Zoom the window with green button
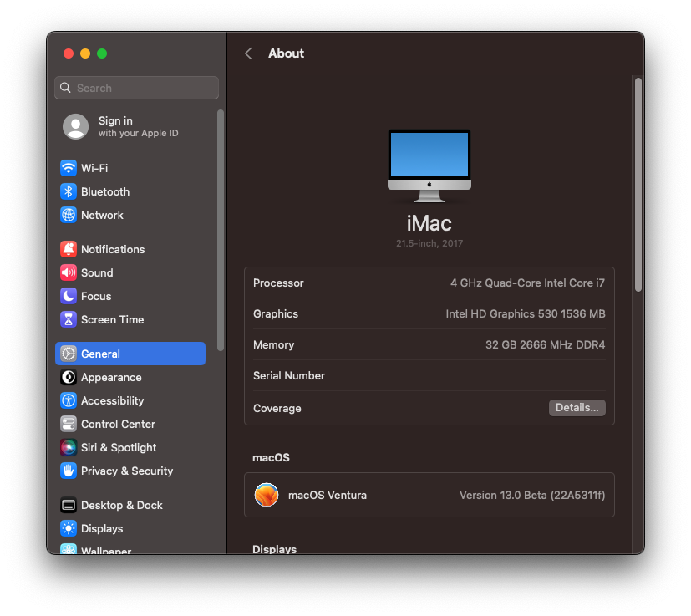Screen dimensions: 691x616 [102, 53]
